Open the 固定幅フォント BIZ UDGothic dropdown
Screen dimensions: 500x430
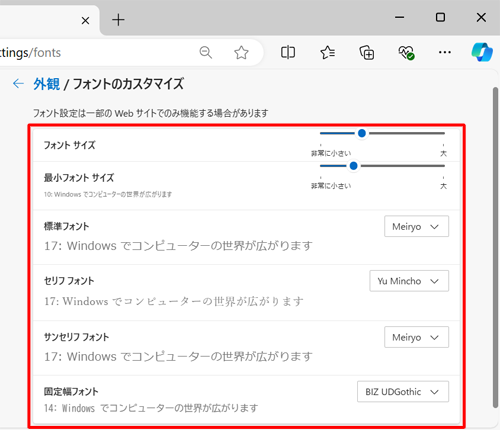pos(403,392)
